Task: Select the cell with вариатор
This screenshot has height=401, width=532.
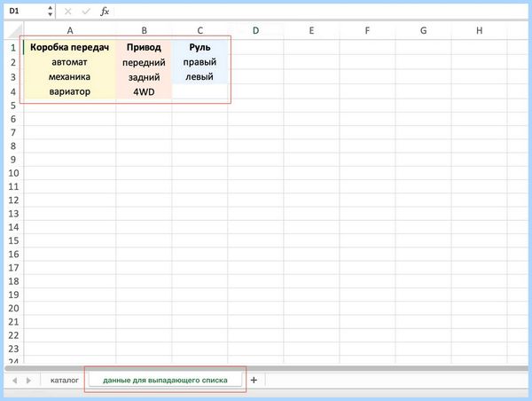Action: click(x=70, y=91)
